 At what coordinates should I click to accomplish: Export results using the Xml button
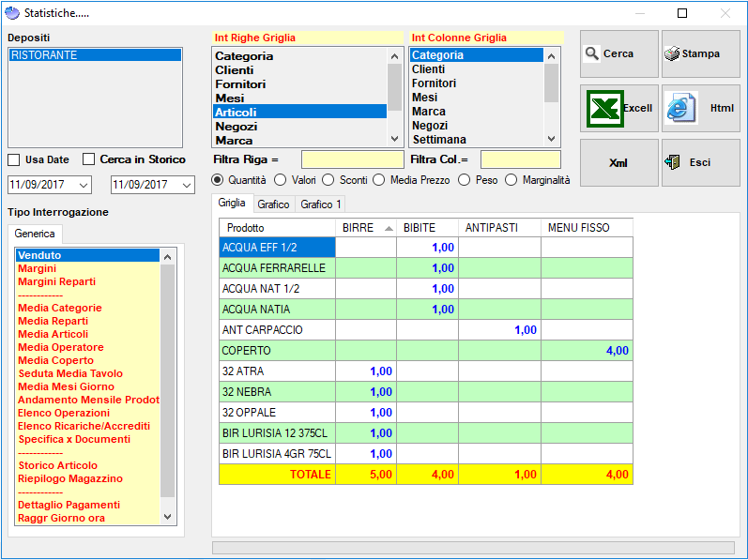tap(618, 162)
